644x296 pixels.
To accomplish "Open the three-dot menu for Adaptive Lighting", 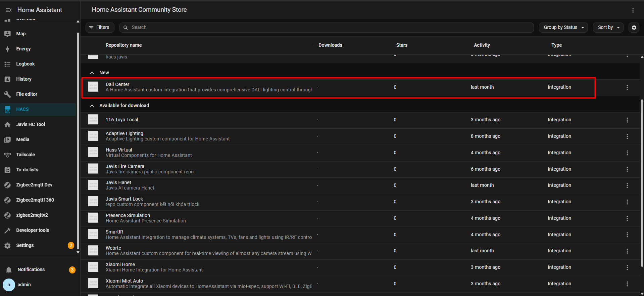I will (x=627, y=136).
